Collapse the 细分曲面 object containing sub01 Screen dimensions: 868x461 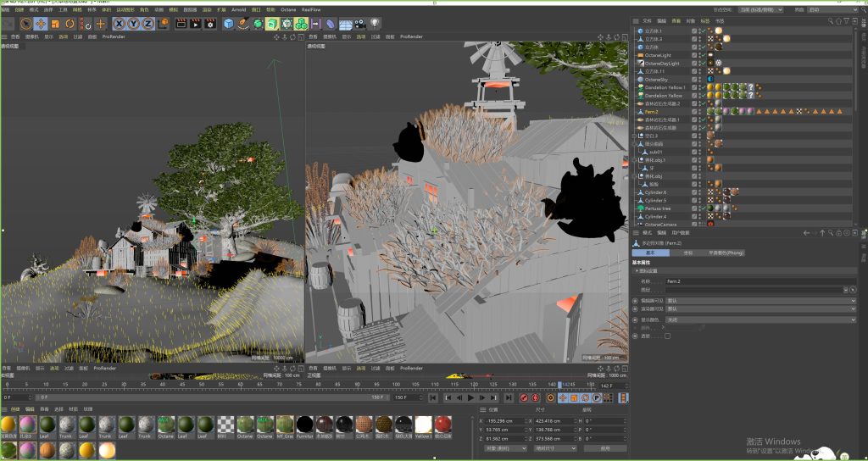click(636, 143)
